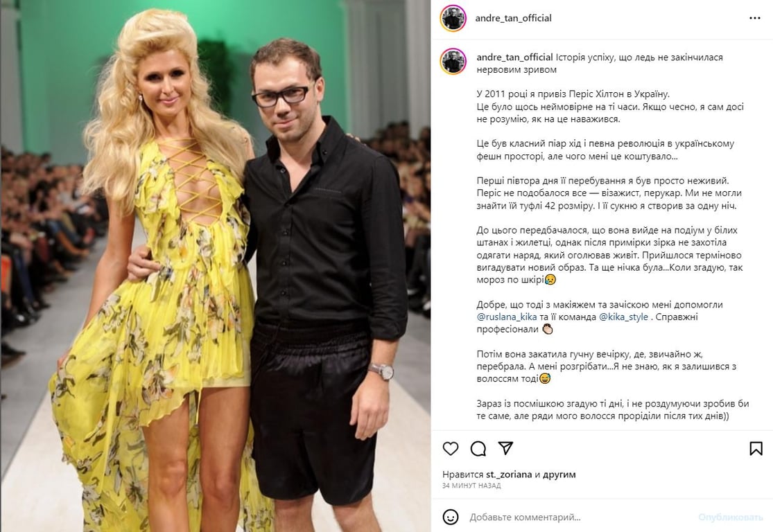Click the Опубликовать post button
This screenshot has width=773, height=532.
click(x=730, y=517)
